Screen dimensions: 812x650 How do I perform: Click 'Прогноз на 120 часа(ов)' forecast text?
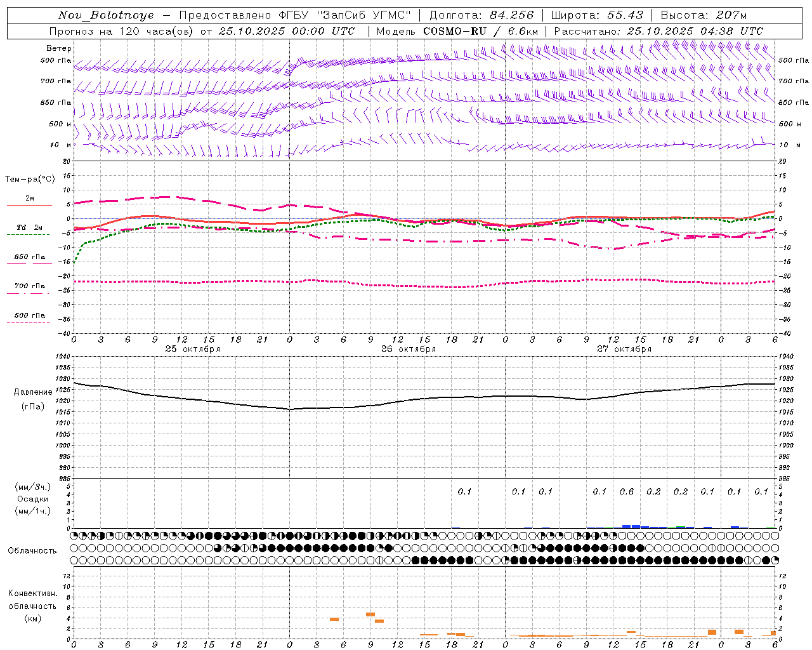122,31
